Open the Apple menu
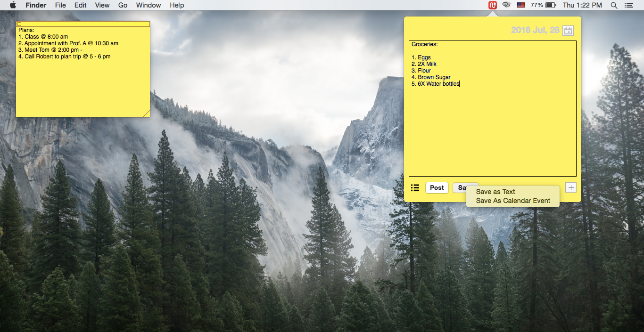This screenshot has height=332, width=644. pyautogui.click(x=13, y=5)
